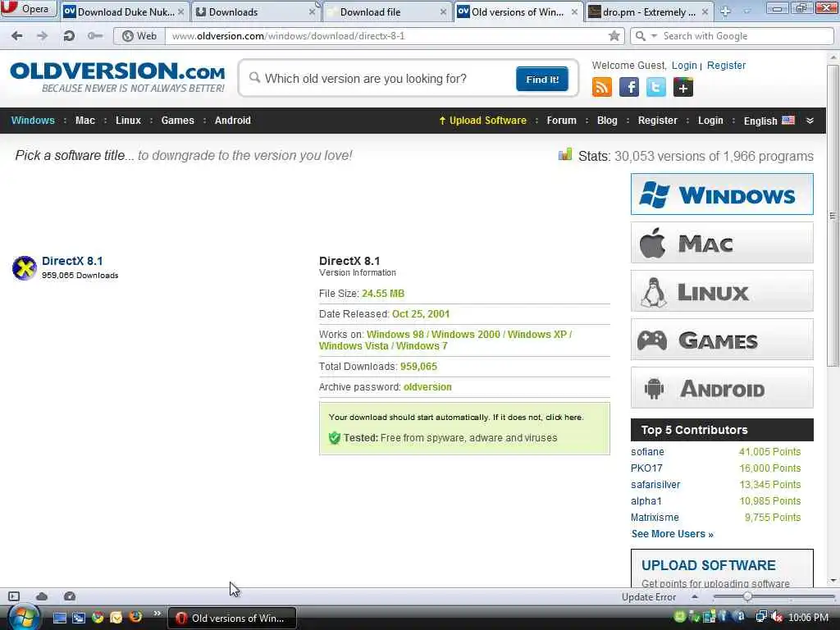This screenshot has width=840, height=630.
Task: Adjust the zoom slider in status bar
Action: pos(746,596)
